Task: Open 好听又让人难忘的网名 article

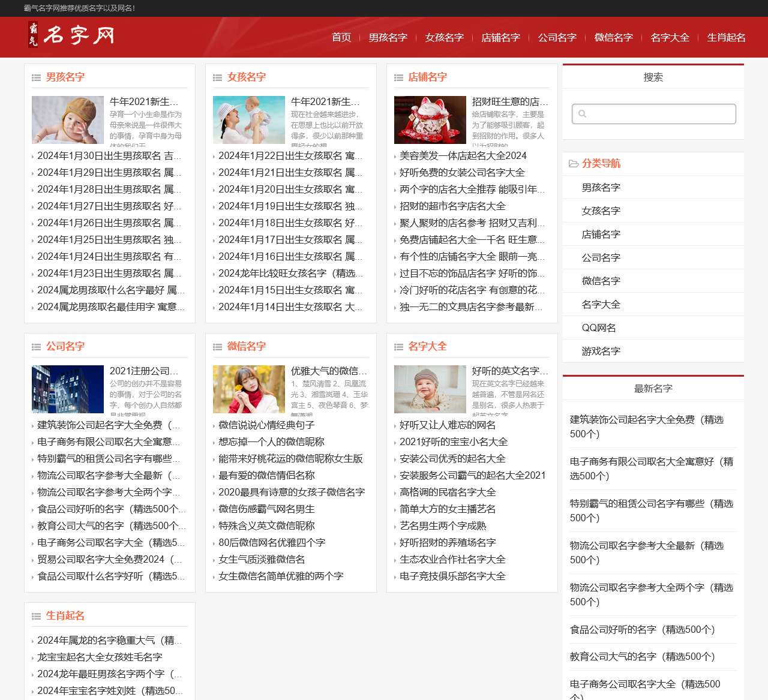Action: 448,425
